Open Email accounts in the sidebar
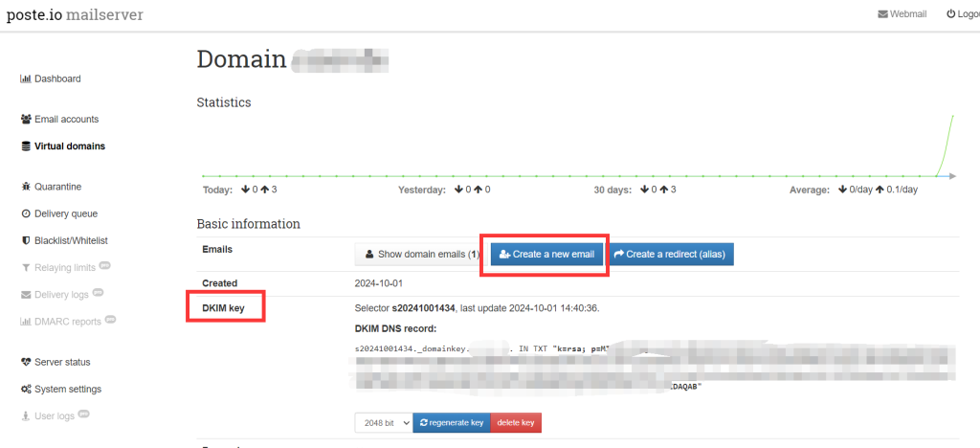980x448 pixels. tap(59, 119)
